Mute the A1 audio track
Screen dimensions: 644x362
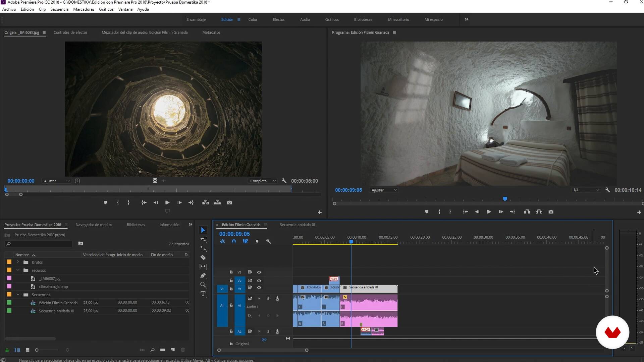tap(259, 298)
